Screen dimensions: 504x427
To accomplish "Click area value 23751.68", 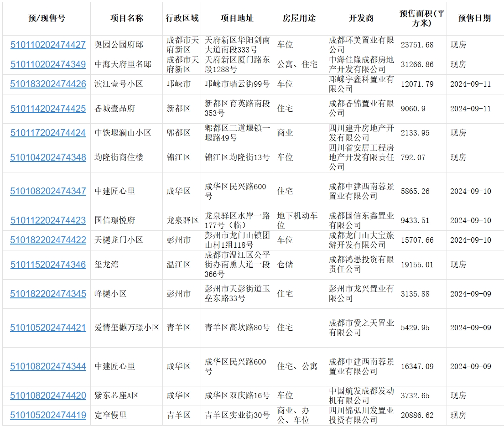I will [x=417, y=45].
